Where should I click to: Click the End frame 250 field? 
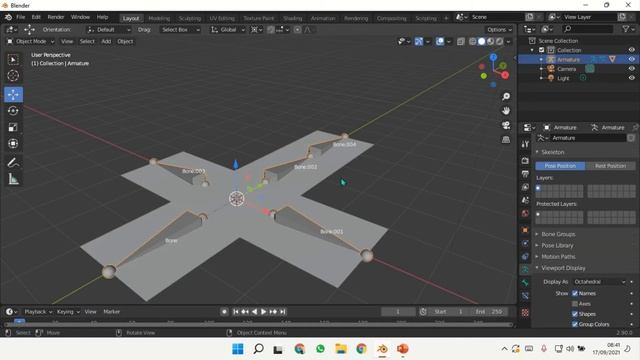pyautogui.click(x=488, y=311)
